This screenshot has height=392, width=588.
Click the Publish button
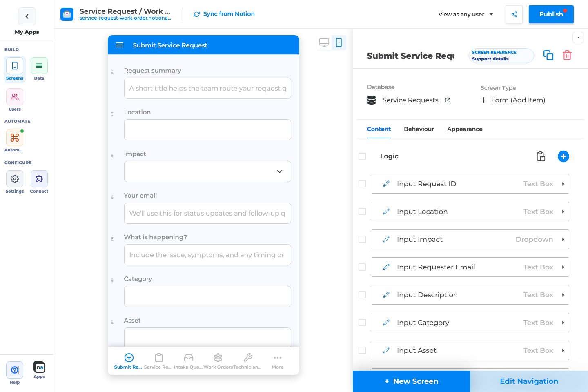551,14
